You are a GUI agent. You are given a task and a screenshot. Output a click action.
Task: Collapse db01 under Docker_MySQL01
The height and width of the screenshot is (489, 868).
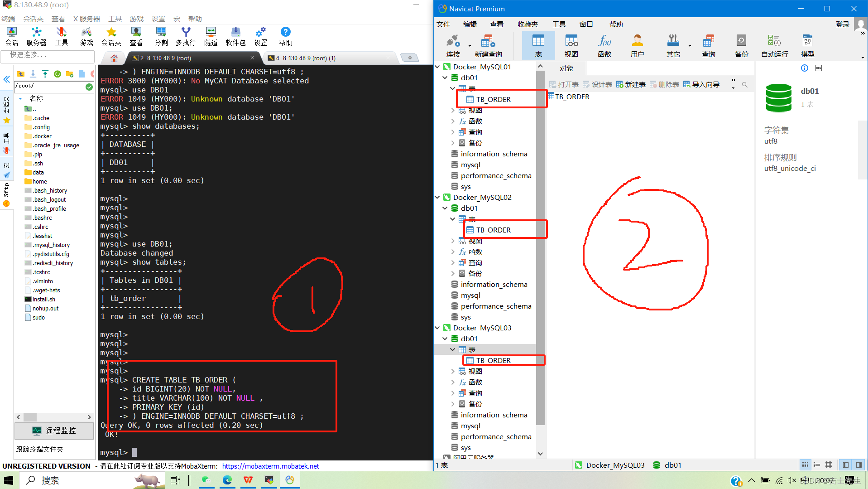tap(445, 77)
